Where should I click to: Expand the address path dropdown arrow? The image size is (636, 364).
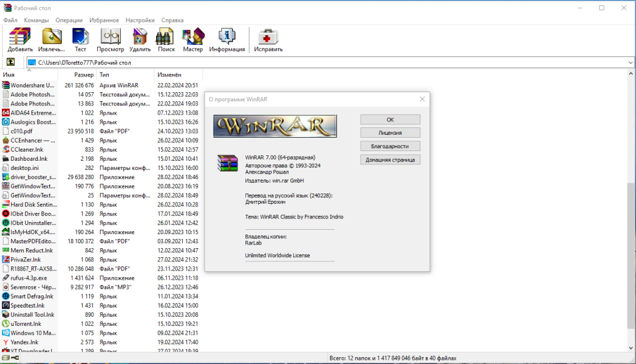point(631,62)
